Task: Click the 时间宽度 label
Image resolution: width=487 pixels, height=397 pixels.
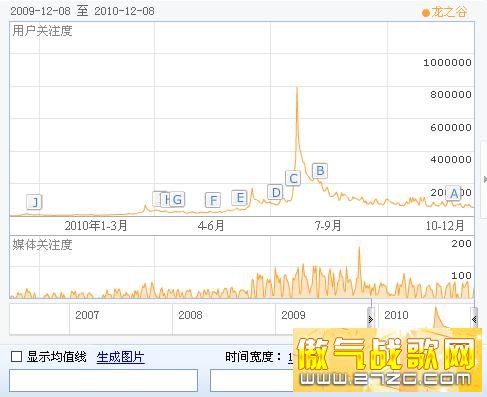Action: tap(253, 357)
